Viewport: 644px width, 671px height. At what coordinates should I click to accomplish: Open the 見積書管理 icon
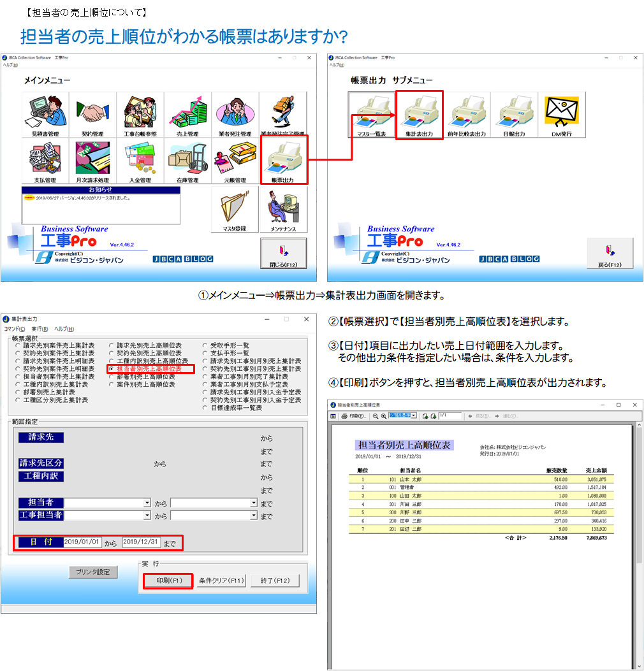click(x=45, y=115)
